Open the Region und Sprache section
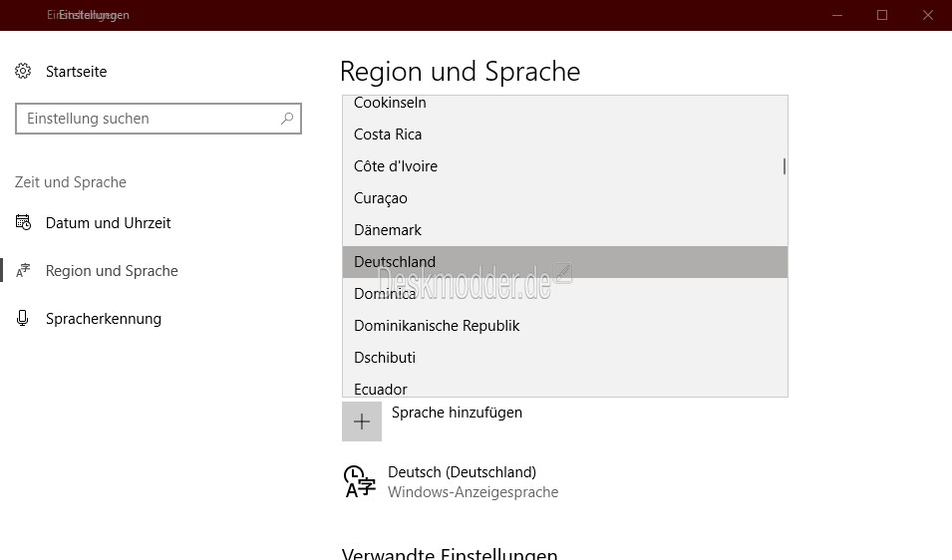Screen dimensions: 952x560 click(112, 271)
